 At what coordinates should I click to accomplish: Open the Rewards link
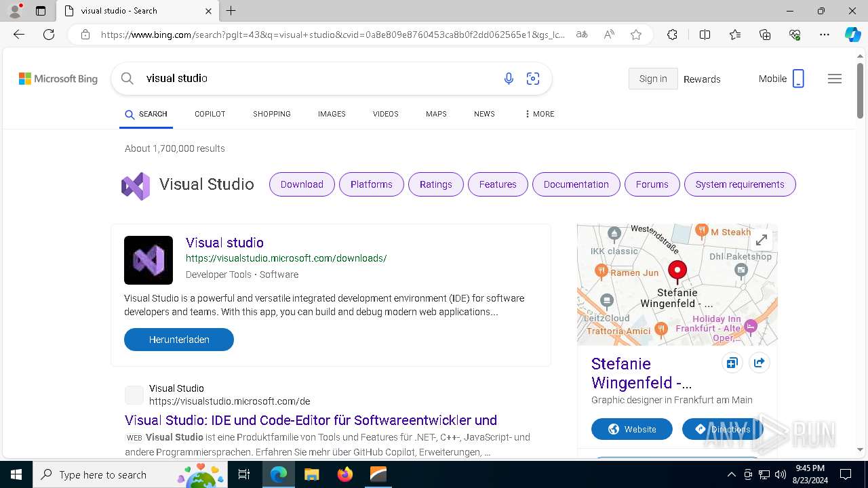tap(702, 79)
